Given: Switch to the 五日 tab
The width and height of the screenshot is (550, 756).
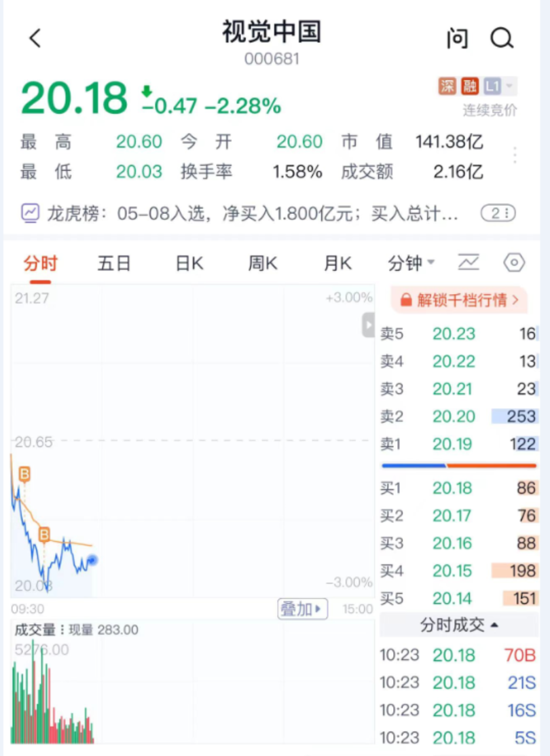Looking at the screenshot, I should click(114, 264).
